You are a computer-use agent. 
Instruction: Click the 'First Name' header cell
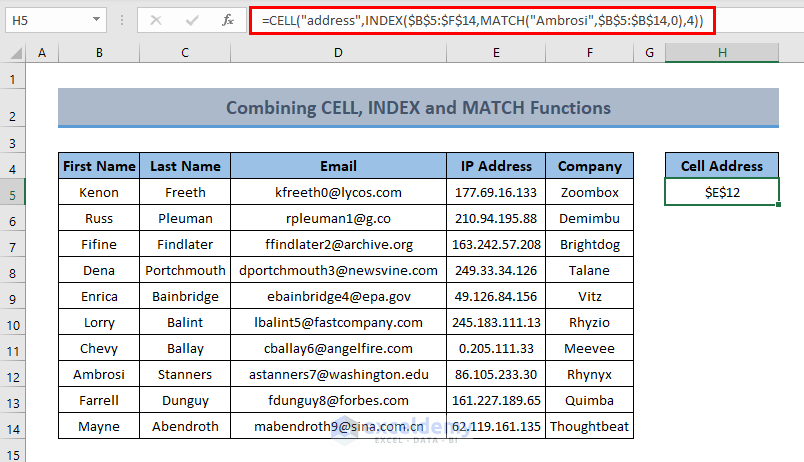point(99,166)
